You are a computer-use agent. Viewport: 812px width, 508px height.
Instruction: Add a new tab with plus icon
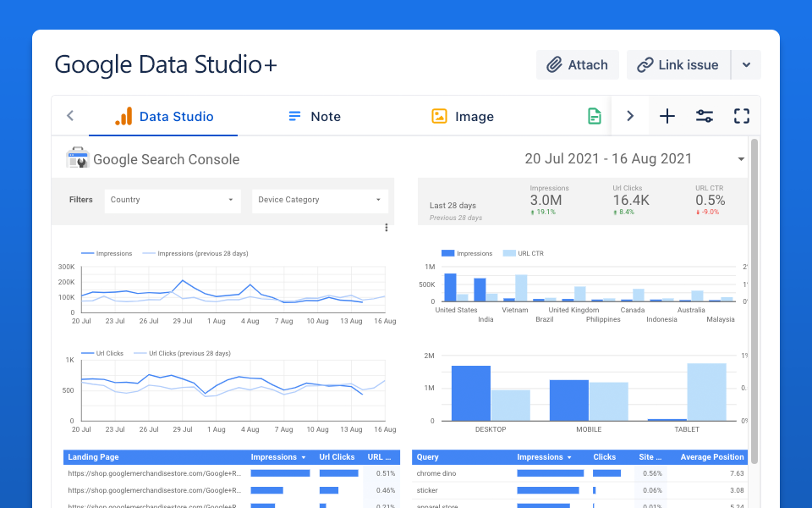[667, 116]
